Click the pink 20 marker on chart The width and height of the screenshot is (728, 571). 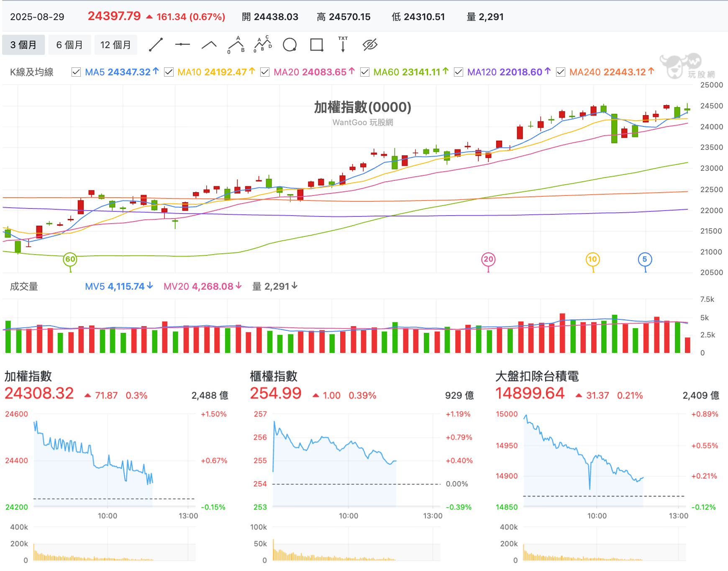(x=488, y=259)
